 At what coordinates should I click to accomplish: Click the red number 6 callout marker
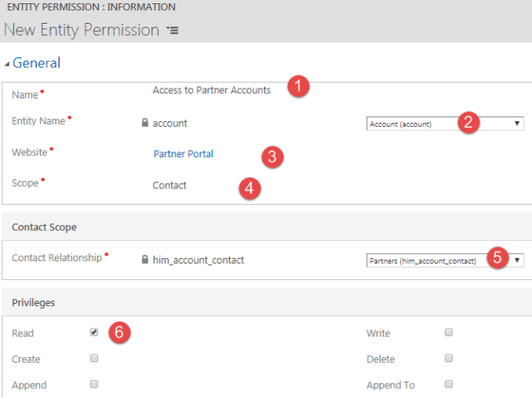tap(119, 333)
